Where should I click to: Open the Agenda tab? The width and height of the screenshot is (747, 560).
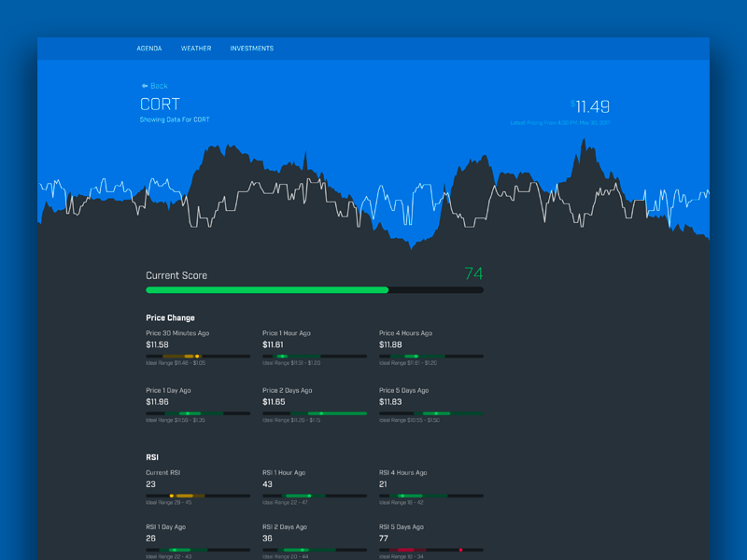click(x=149, y=49)
